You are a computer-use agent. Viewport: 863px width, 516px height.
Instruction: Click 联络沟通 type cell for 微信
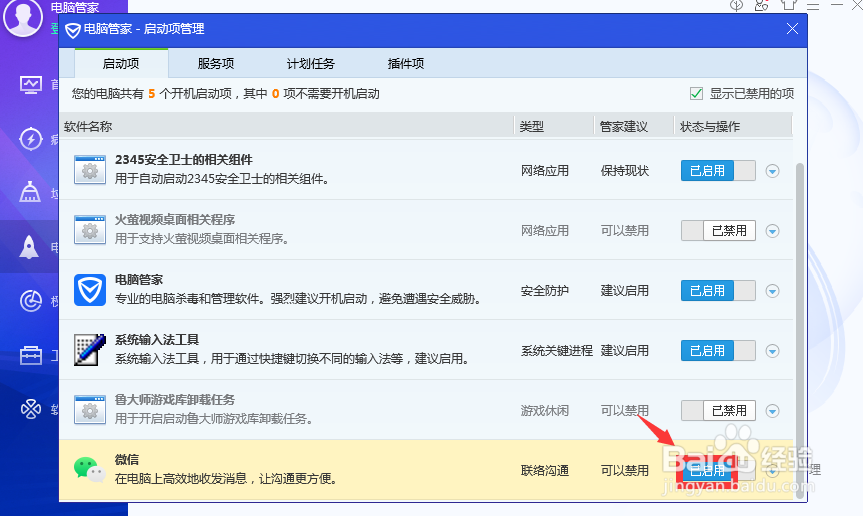545,470
